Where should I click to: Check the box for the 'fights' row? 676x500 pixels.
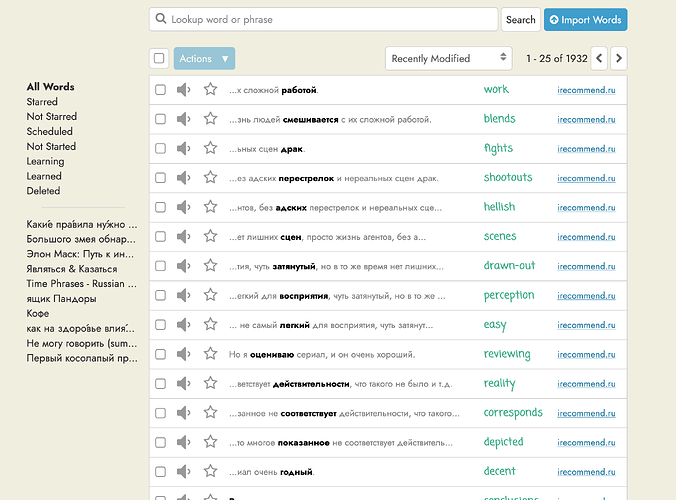click(160, 148)
